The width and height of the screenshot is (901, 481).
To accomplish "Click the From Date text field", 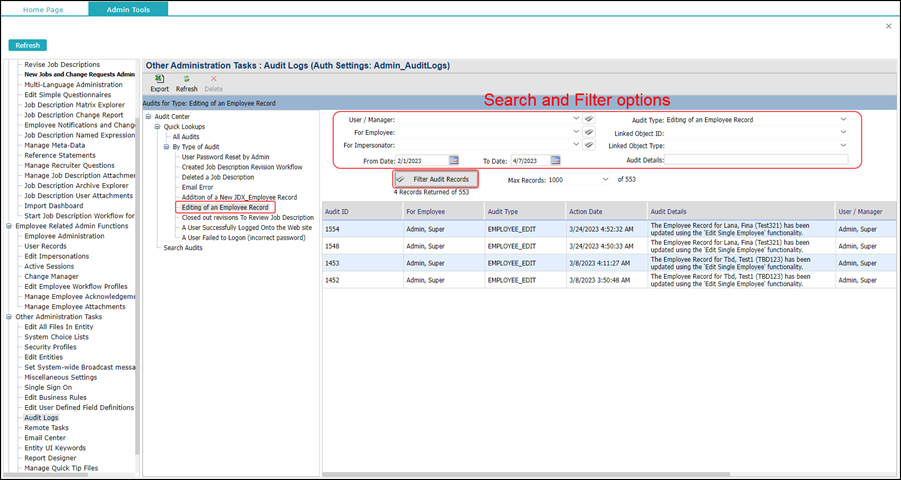I will pos(421,160).
